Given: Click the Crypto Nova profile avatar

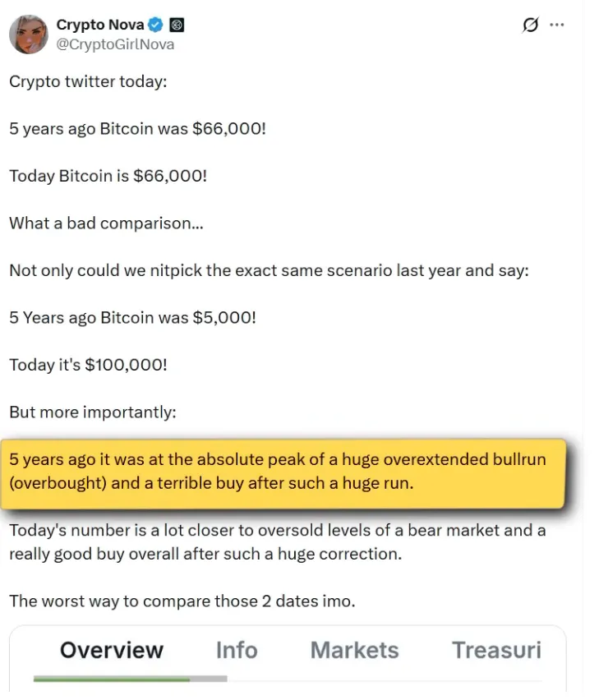Looking at the screenshot, I should click(x=28, y=35).
